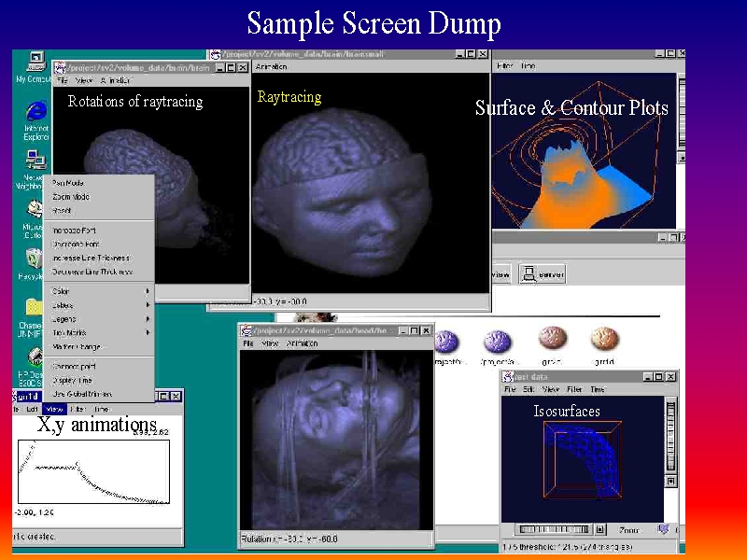This screenshot has width=747, height=560.
Task: Select the orange grid dataset icon
Action: (x=604, y=338)
